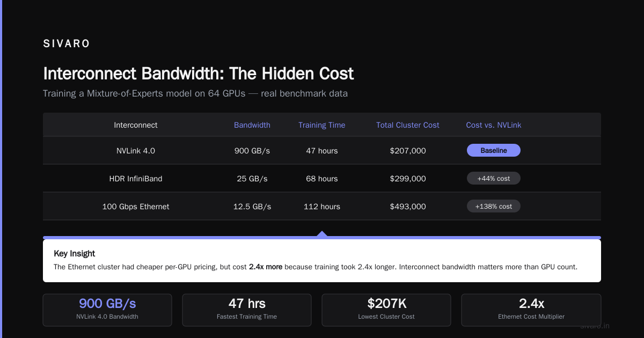Click the 47 hrs Fastest Training Time card
644x338 pixels.
click(x=247, y=310)
